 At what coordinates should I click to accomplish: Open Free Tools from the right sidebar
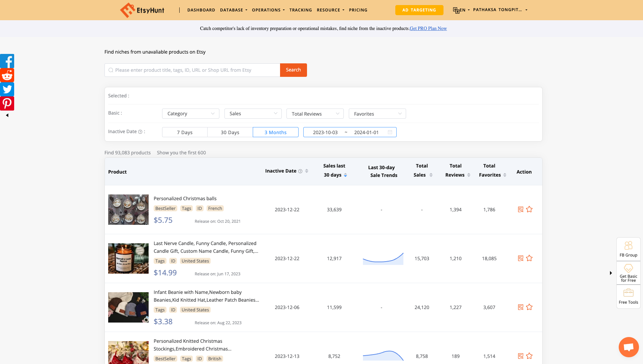click(628, 296)
